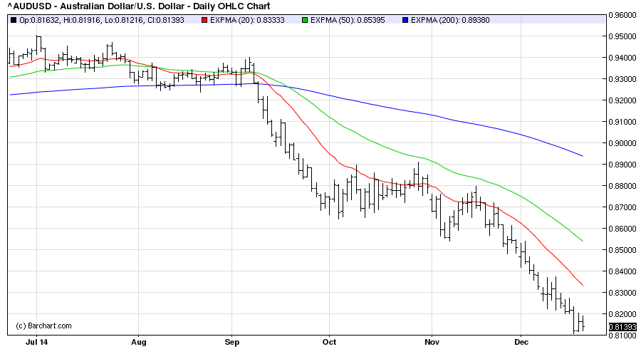Click the 0.90000 price axis label
Viewport: 641px width, 364px height.
click(x=622, y=143)
